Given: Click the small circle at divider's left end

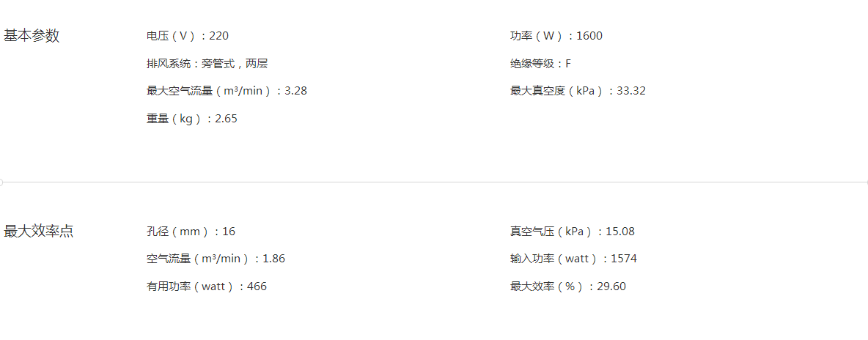Looking at the screenshot, I should point(1,182).
